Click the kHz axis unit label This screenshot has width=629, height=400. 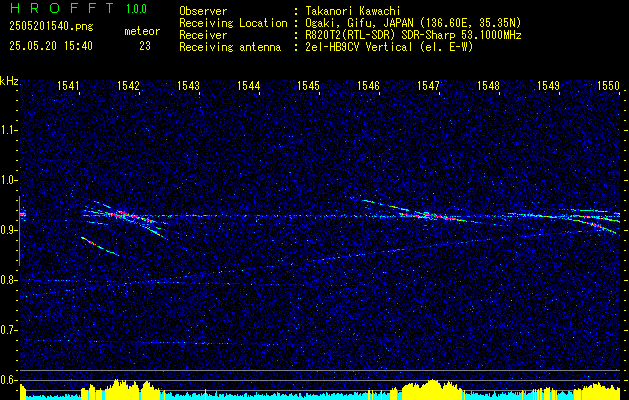coord(10,81)
